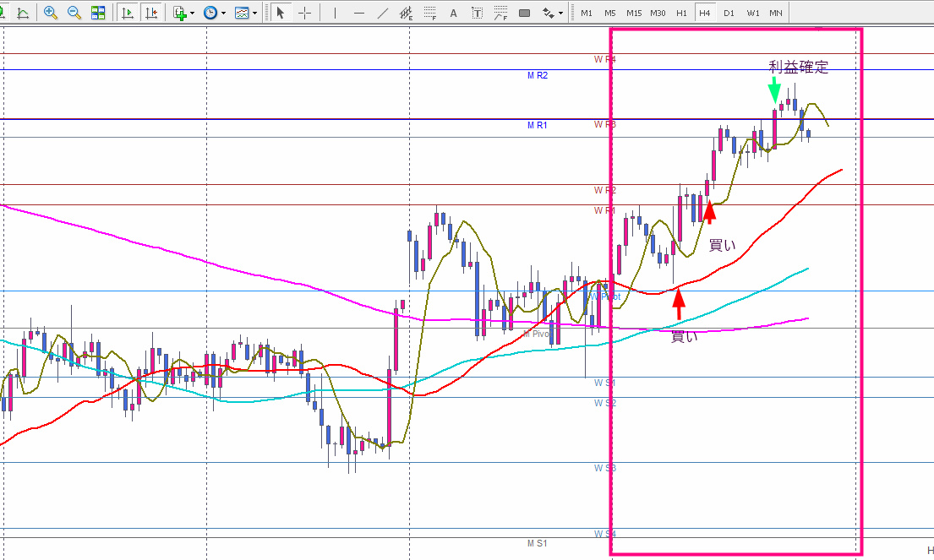The width and height of the screenshot is (934, 560).
Task: Switch to the M5 timeframe
Action: point(610,13)
